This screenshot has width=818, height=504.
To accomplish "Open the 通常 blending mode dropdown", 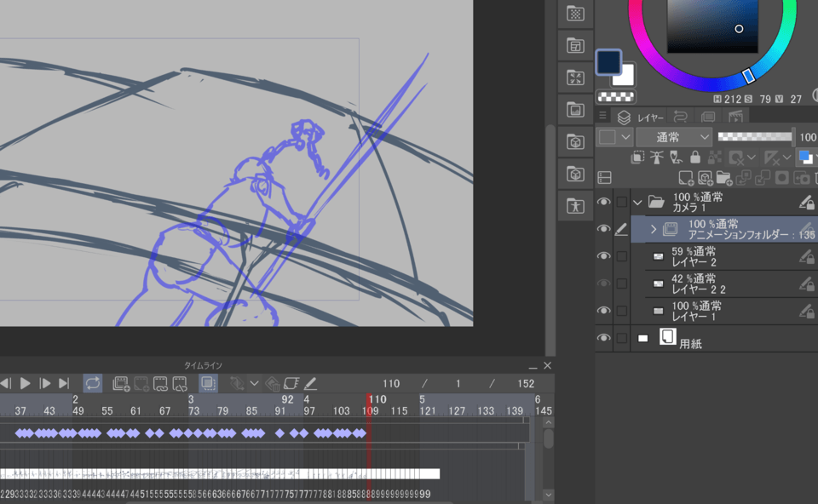I will click(x=675, y=137).
